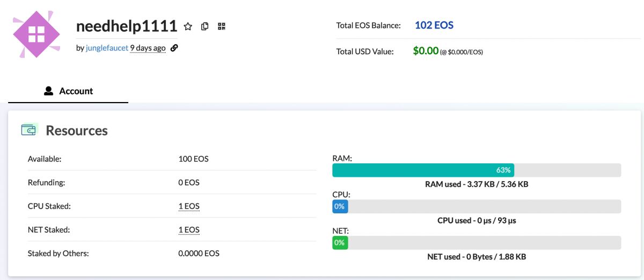Viewport: 644px width, 280px height.
Task: Click the Resources section heading
Action: click(77, 131)
